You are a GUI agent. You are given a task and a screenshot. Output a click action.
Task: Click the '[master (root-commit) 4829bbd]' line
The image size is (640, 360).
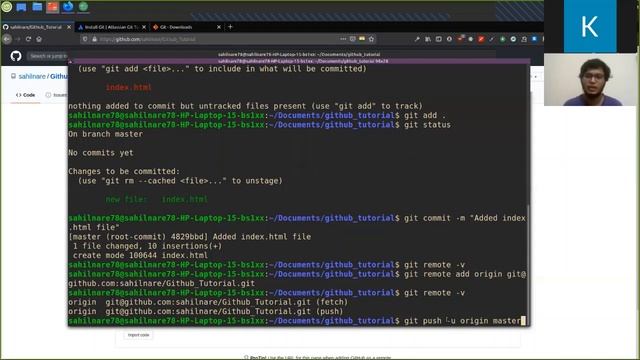tap(190, 237)
